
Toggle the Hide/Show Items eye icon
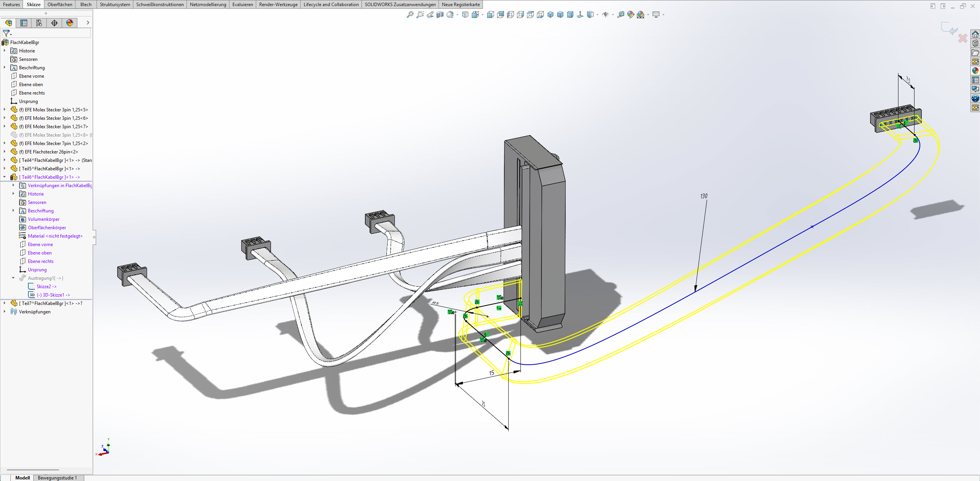pyautogui.click(x=605, y=15)
